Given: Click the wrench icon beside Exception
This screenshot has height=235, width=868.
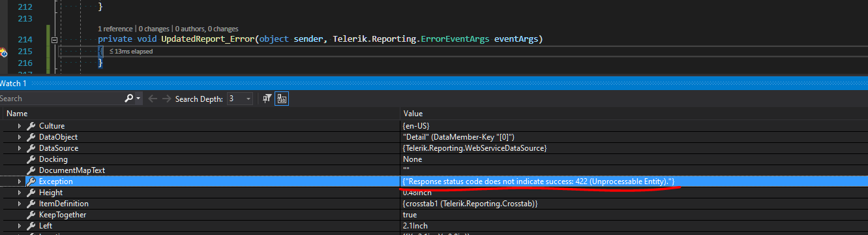Looking at the screenshot, I should coord(31,181).
